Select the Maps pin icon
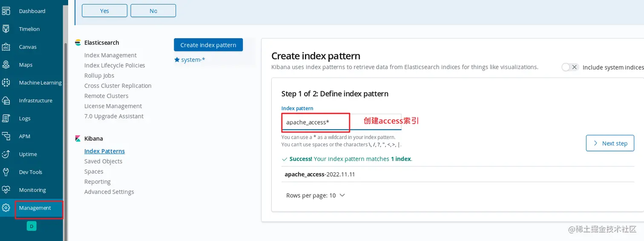 (6, 65)
